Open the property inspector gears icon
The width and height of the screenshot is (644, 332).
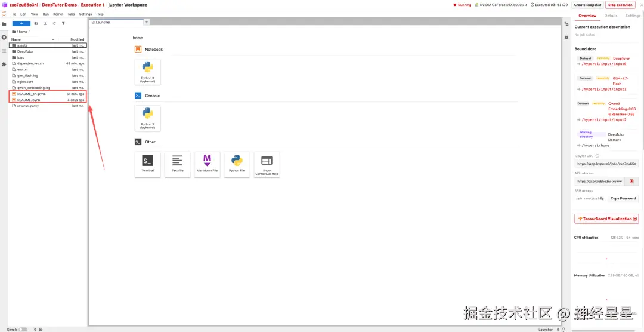(x=566, y=24)
